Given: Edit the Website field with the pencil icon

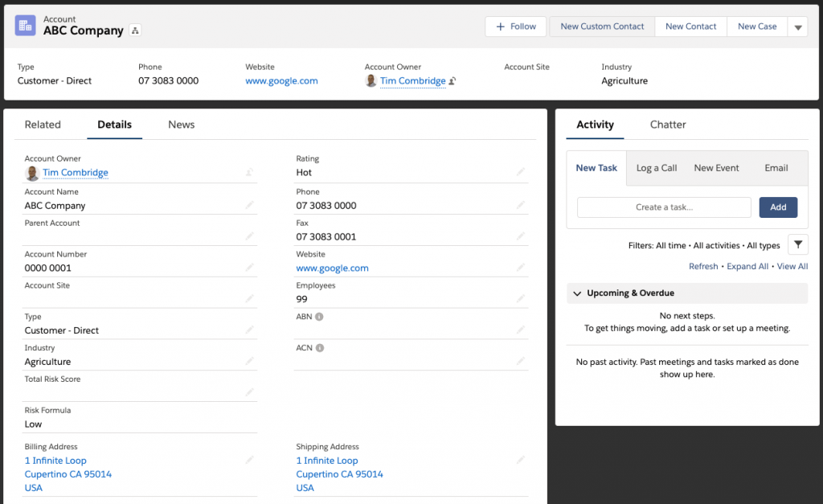Looking at the screenshot, I should [x=521, y=265].
